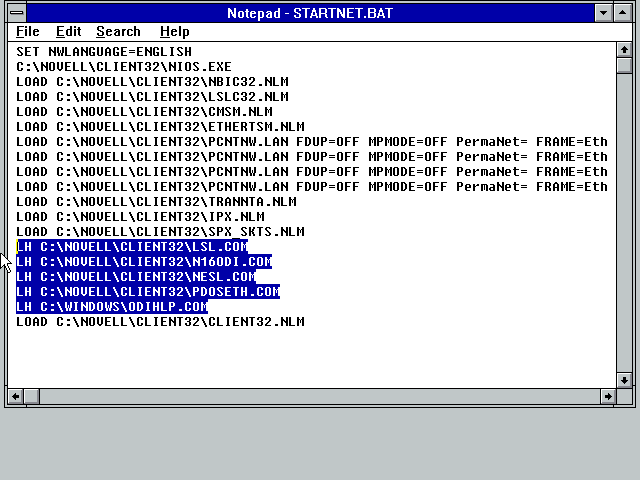Click the vertical scrollbar thumb

pos(624,65)
